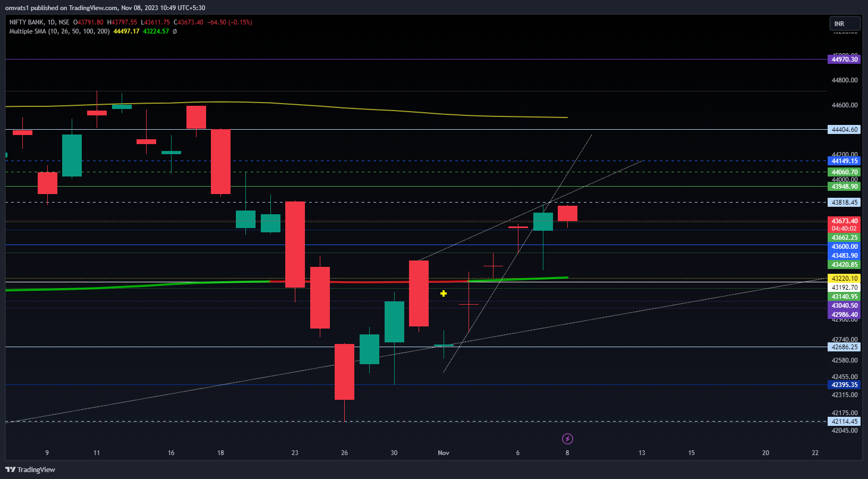
Task: Select the 42686.25 price label
Action: 844,347
